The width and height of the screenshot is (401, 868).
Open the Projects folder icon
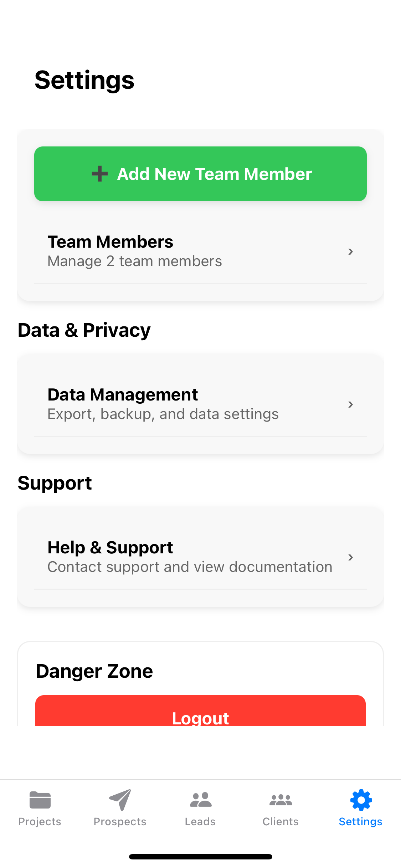(40, 800)
